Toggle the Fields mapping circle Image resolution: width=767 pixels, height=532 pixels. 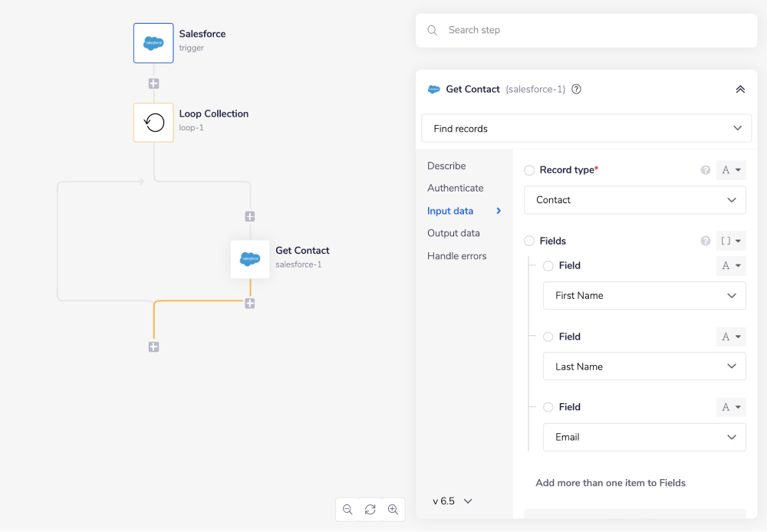[528, 241]
